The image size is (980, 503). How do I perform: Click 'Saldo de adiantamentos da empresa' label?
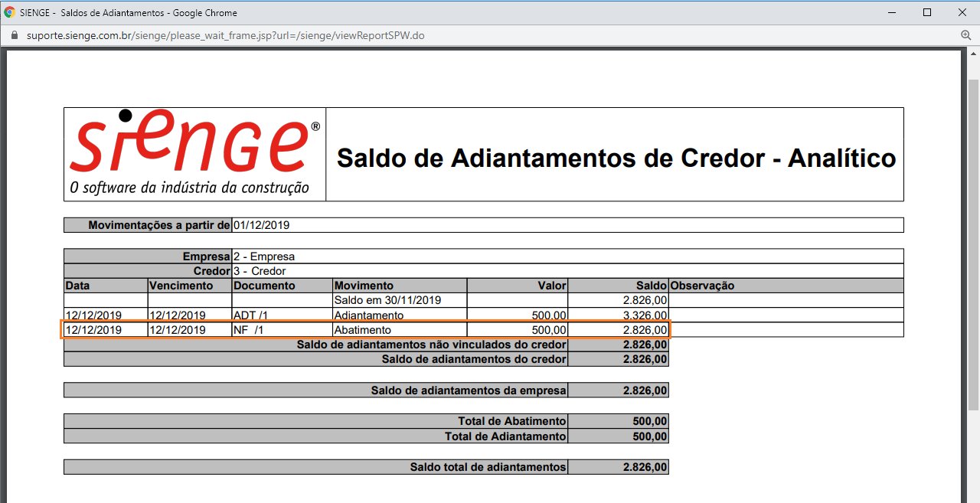point(469,390)
